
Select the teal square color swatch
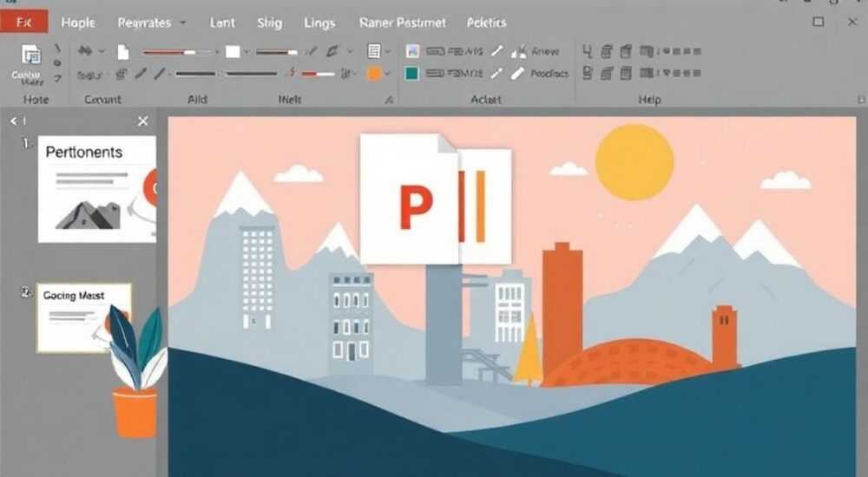click(411, 73)
